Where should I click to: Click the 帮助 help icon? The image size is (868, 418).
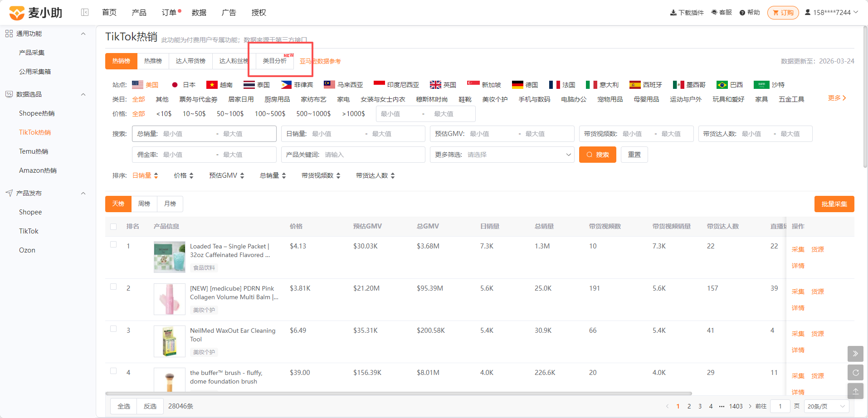[742, 13]
